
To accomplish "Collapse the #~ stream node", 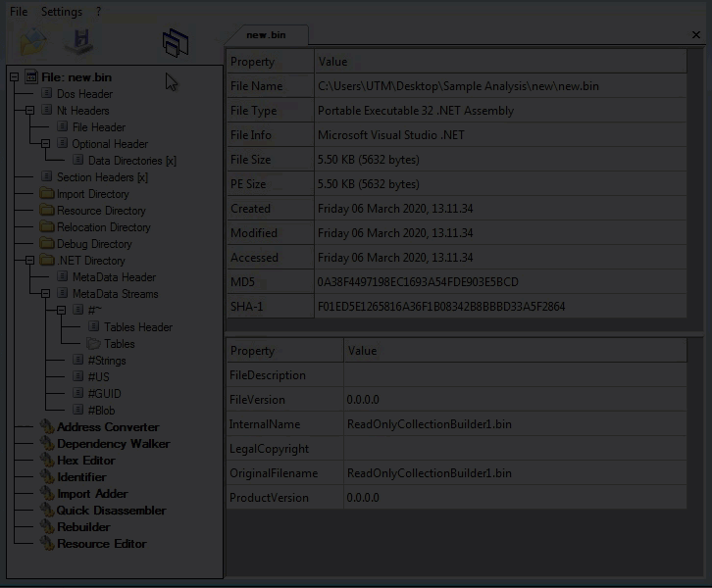I will tap(62, 311).
